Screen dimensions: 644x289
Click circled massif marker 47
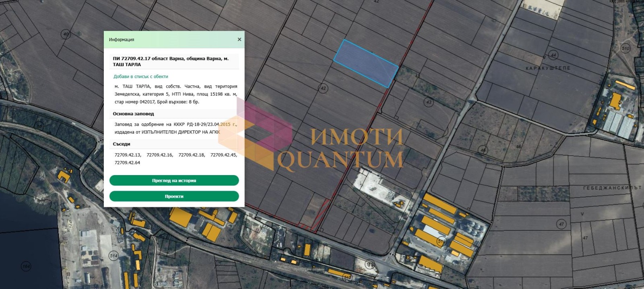click(x=561, y=224)
